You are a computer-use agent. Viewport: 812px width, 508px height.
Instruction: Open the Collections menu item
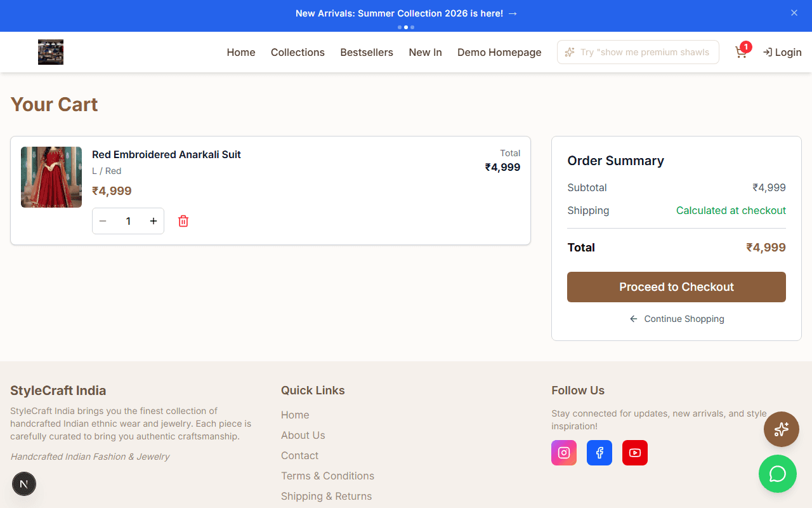298,52
